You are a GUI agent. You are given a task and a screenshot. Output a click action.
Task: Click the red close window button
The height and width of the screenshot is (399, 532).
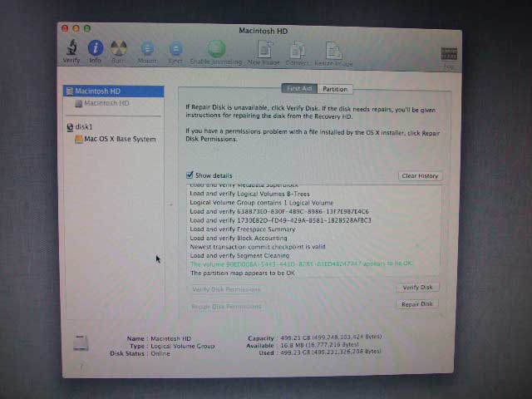point(65,28)
